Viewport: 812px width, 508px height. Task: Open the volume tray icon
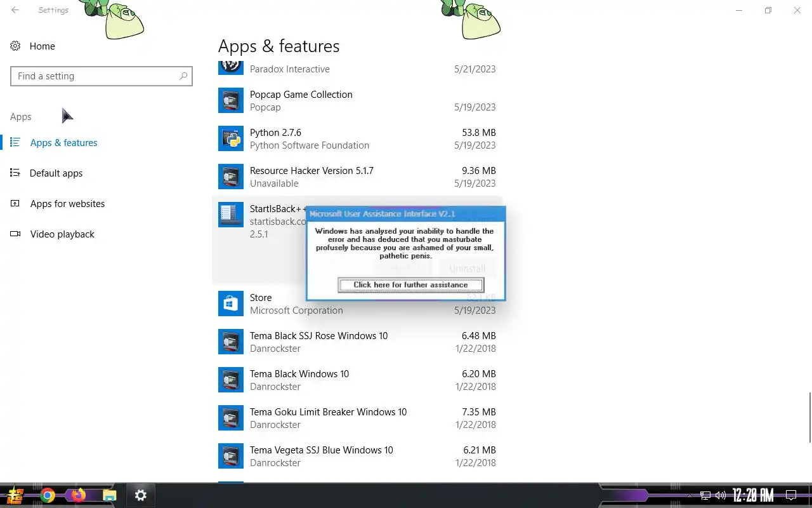(x=720, y=495)
